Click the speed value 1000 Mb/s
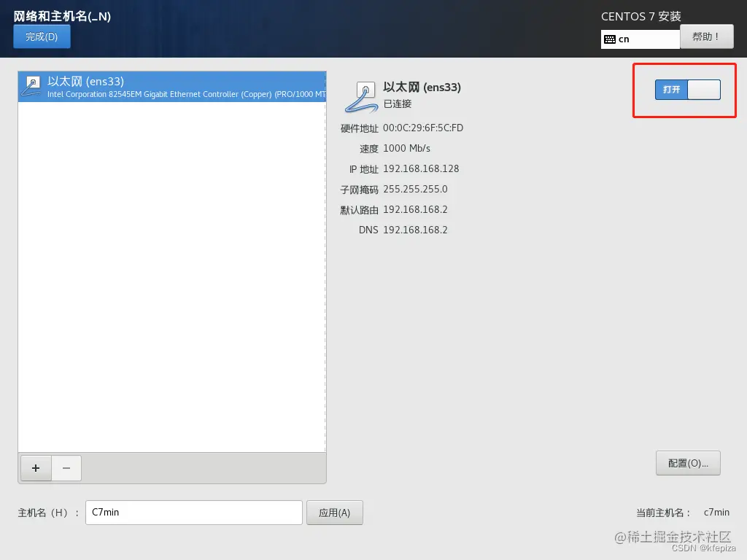 click(x=407, y=149)
